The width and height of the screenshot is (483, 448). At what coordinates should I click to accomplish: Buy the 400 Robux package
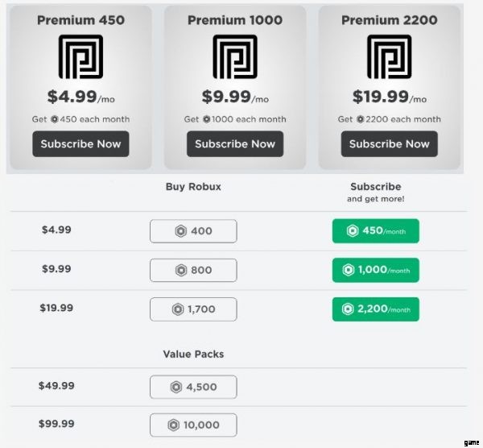(193, 231)
